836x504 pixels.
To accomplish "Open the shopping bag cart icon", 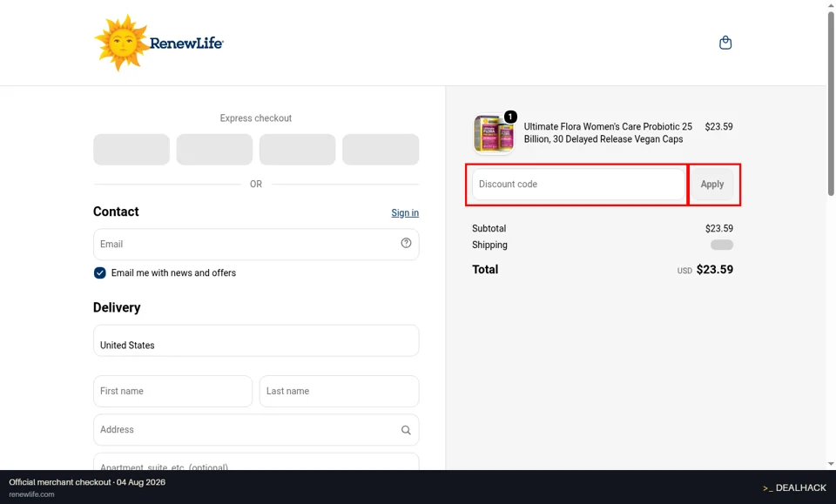I will [x=725, y=43].
